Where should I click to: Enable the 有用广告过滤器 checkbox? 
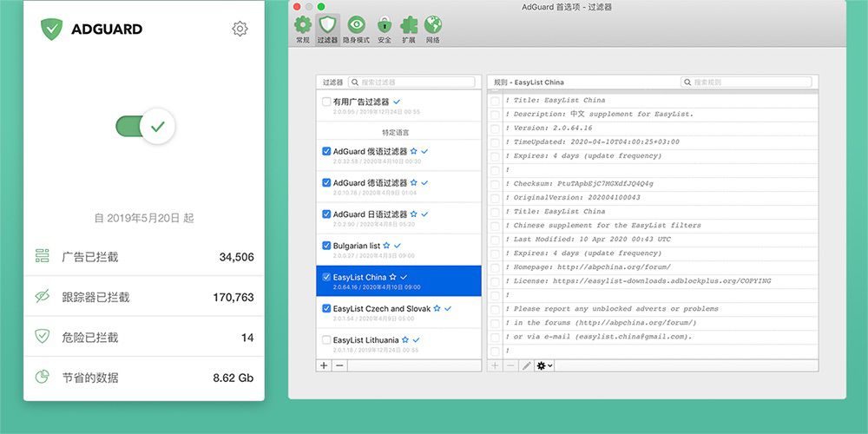pyautogui.click(x=326, y=102)
